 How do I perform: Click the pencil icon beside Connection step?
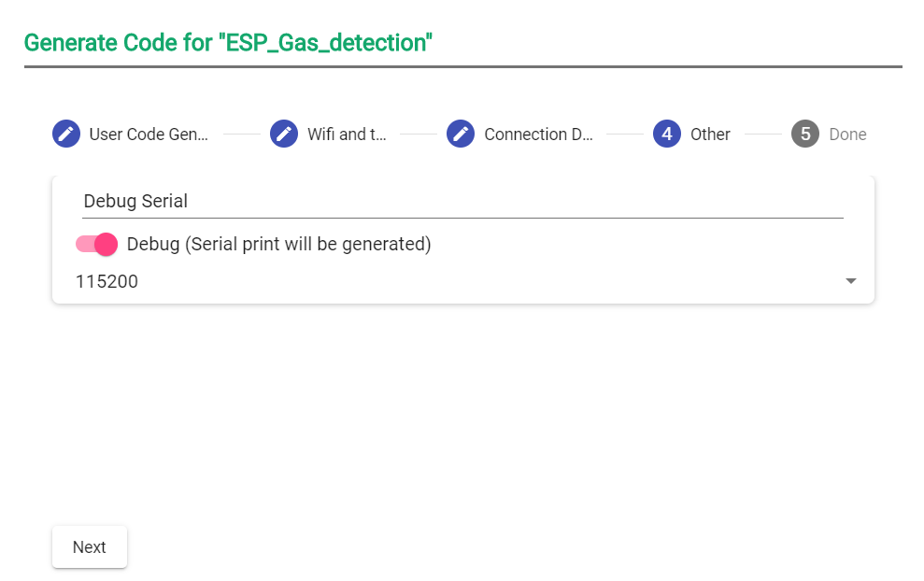click(x=461, y=135)
